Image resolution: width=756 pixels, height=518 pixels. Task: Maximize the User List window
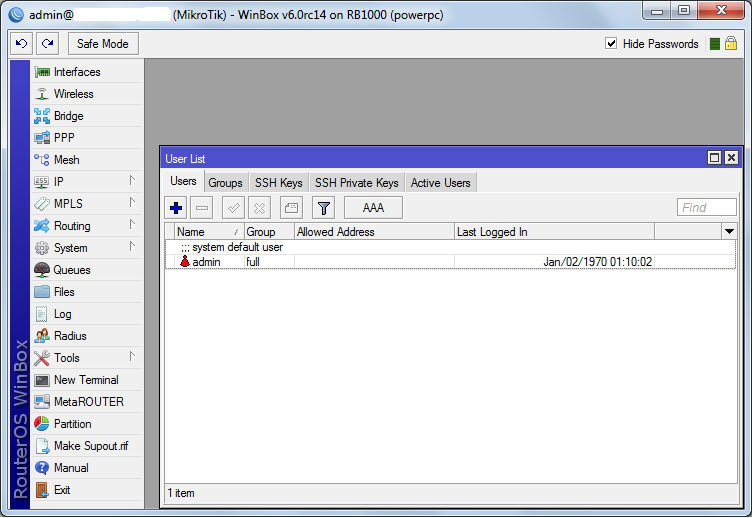point(715,158)
